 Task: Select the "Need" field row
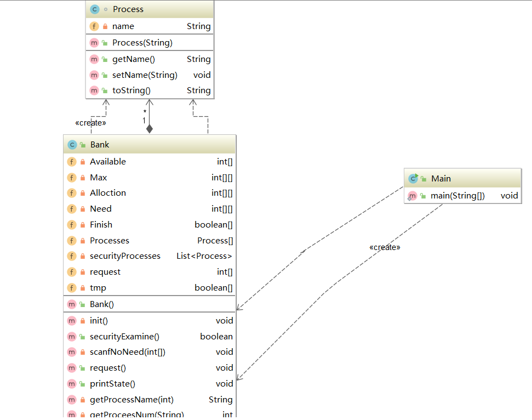point(101,209)
